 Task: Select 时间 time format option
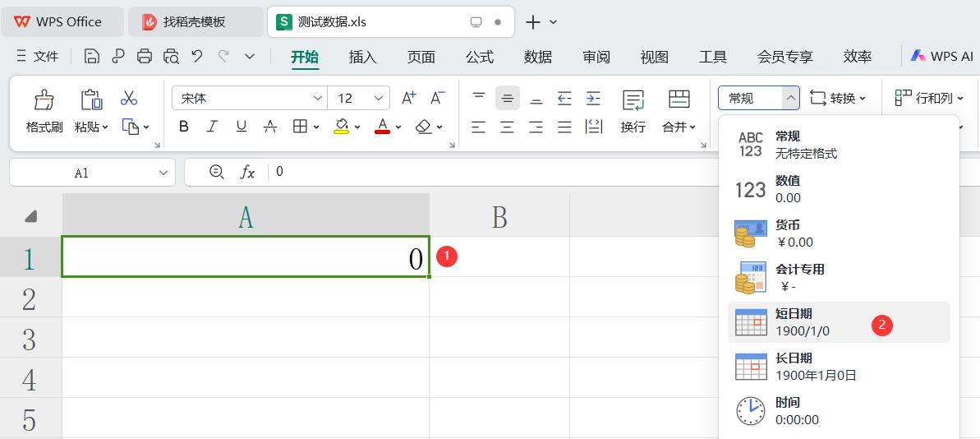tap(839, 411)
